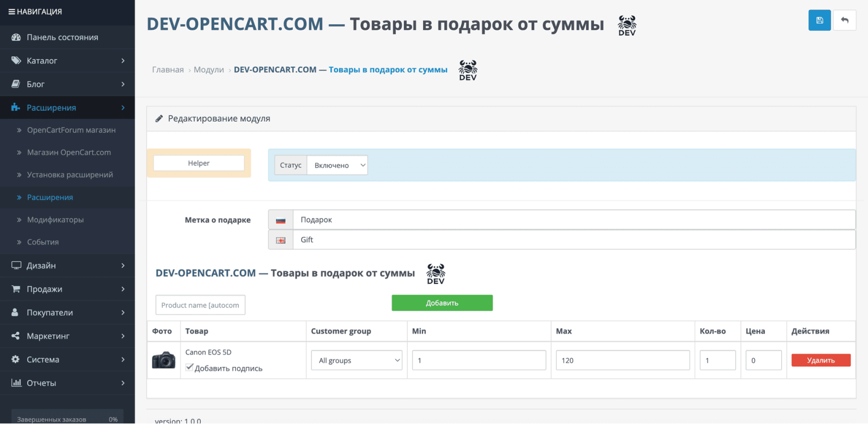
Task: Click the red Удалить button
Action: (821, 361)
